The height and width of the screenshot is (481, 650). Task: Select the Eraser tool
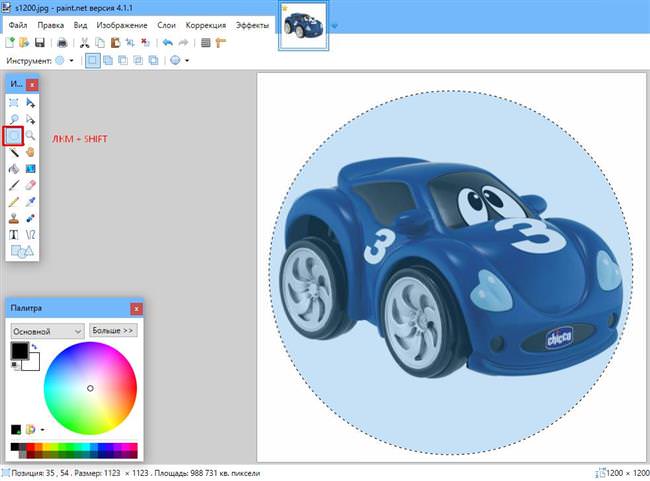pyautogui.click(x=30, y=185)
